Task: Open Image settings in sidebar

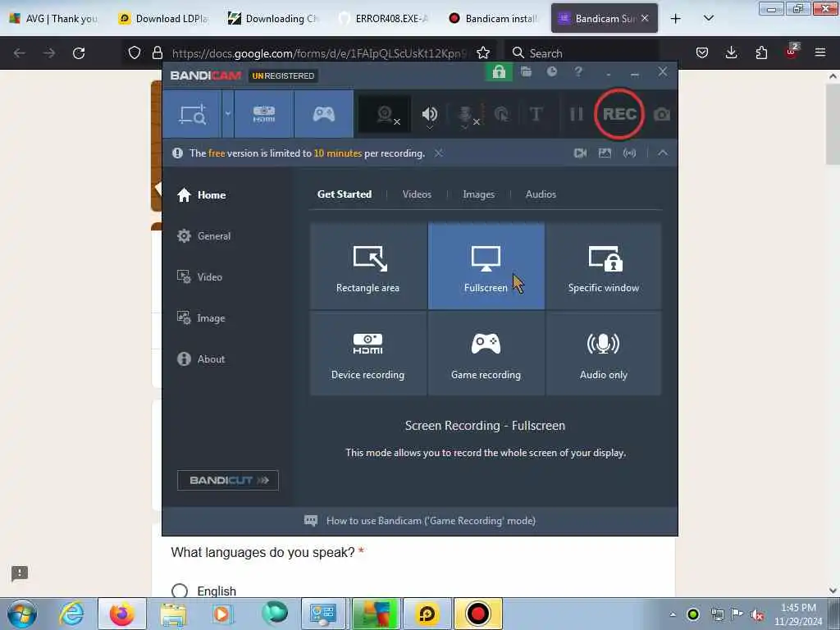Action: pos(202,318)
